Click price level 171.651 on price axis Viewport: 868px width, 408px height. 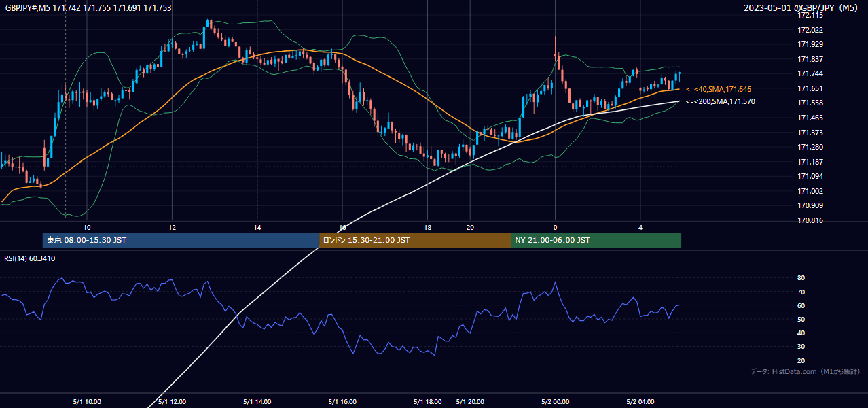point(811,88)
